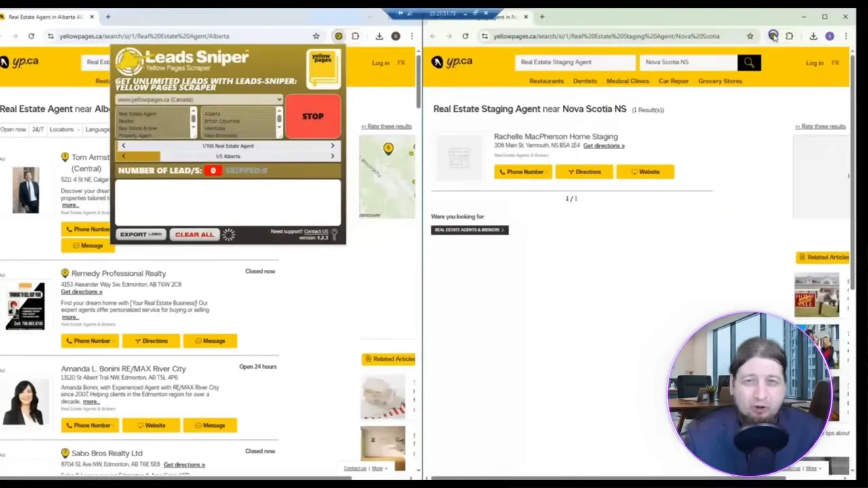Click the red STOP button in Leads Sniper
This screenshot has width=868, height=488.
pos(313,117)
